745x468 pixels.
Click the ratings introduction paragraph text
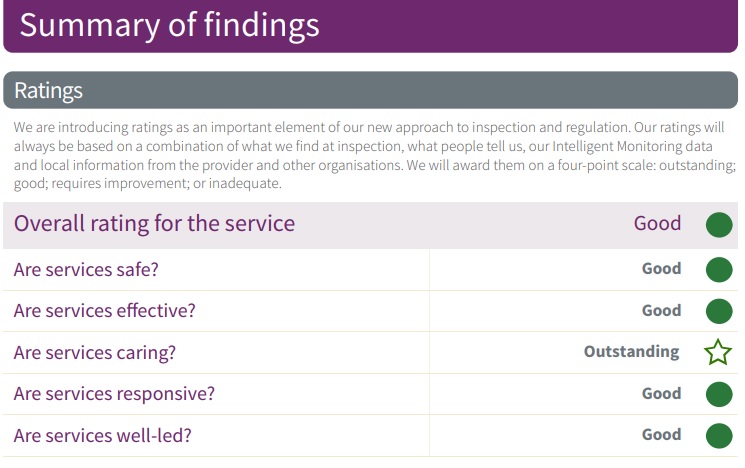(374, 155)
